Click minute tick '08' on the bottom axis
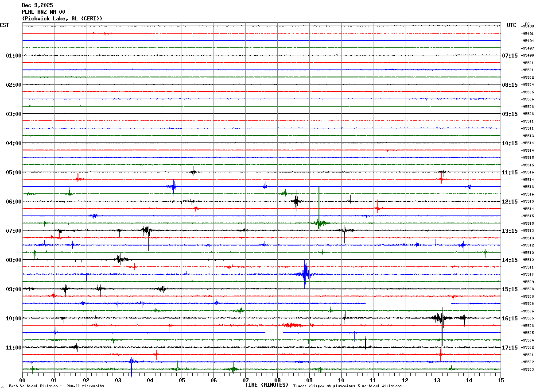 point(277,380)
